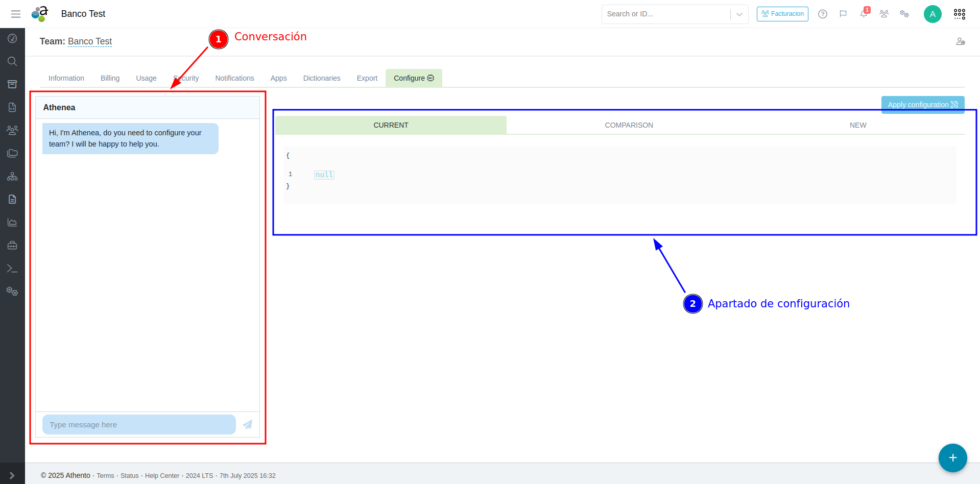Click the dashboard gauge icon in sidebar
This screenshot has height=484, width=980.
click(12, 38)
